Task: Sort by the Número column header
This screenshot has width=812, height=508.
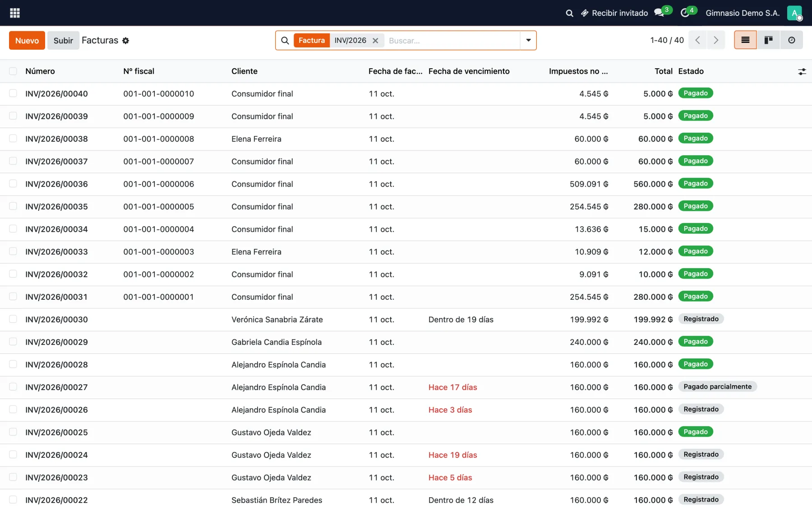Action: point(40,71)
